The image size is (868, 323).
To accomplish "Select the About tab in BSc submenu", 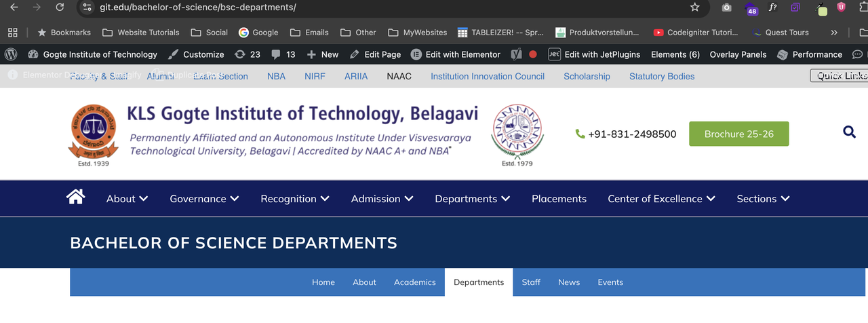I will 364,282.
